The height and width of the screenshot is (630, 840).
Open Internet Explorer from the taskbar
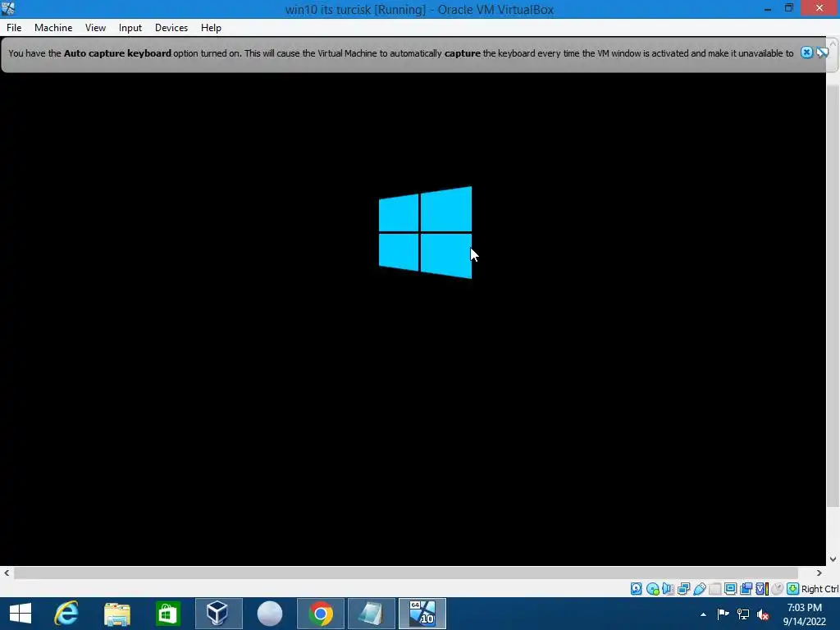(66, 614)
